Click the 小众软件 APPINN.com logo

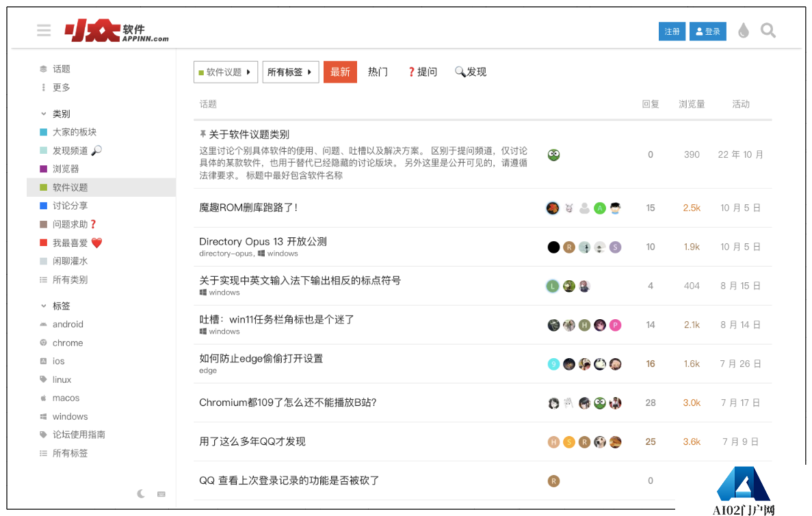point(116,31)
